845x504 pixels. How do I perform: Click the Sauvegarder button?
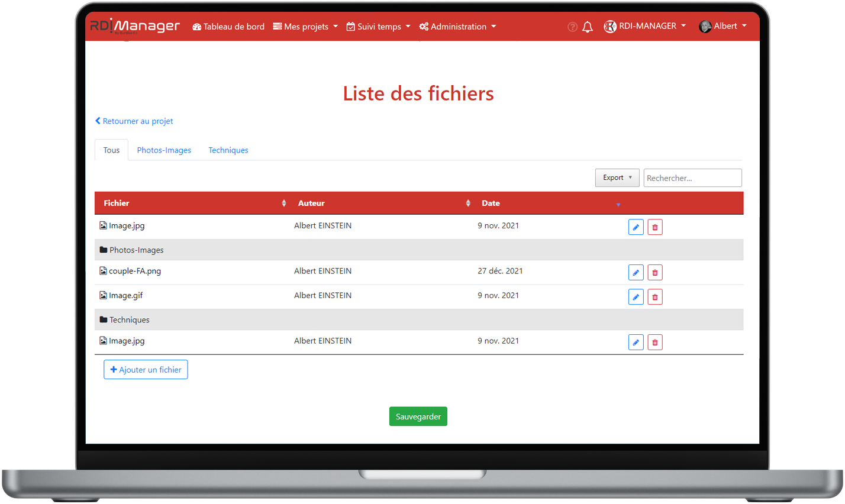tap(418, 416)
